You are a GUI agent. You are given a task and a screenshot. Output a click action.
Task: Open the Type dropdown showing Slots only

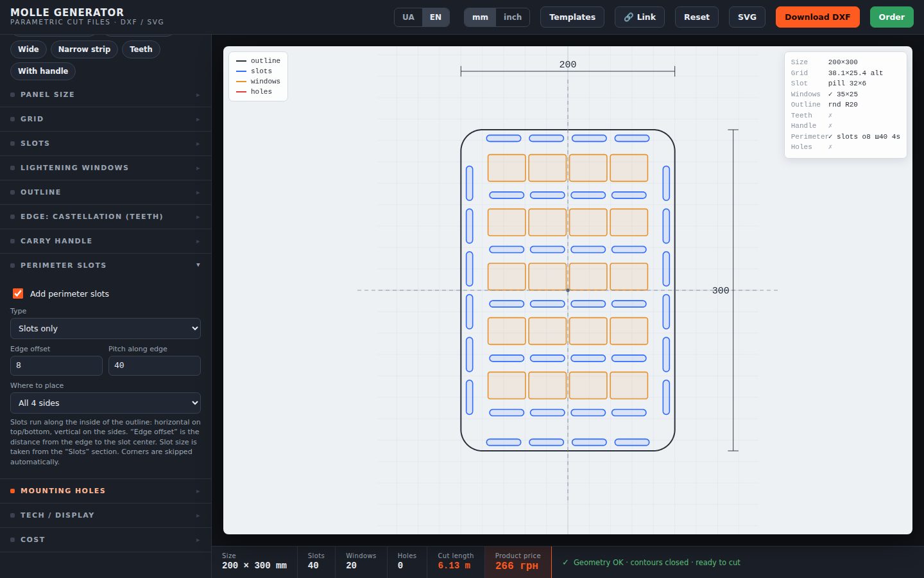coord(105,328)
